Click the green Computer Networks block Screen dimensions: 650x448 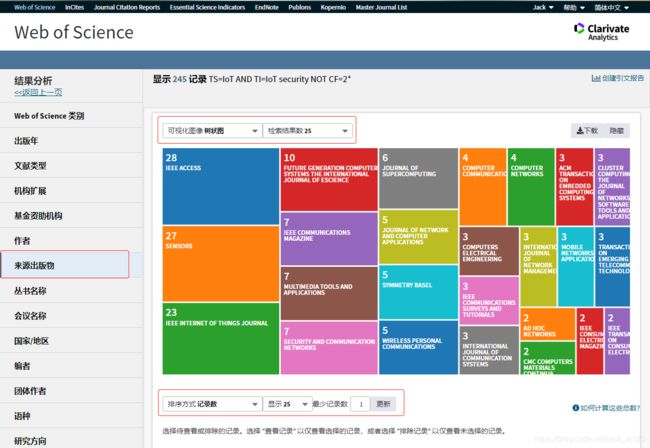[531, 187]
